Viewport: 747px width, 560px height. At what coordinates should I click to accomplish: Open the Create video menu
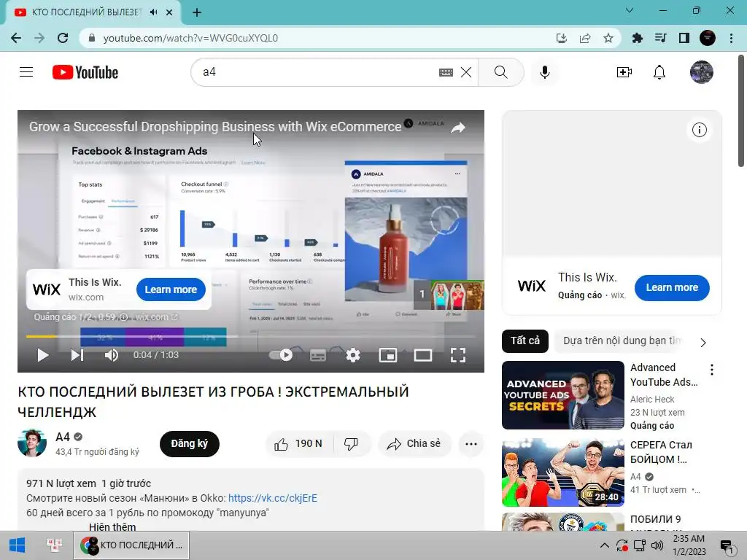[624, 72]
